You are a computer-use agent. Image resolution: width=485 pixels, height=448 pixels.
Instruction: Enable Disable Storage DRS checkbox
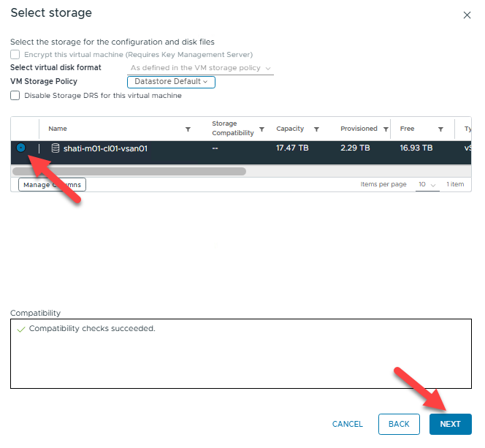(x=15, y=95)
